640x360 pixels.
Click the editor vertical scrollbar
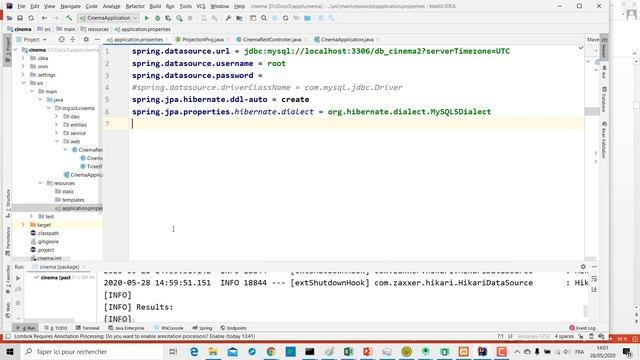coord(592,111)
